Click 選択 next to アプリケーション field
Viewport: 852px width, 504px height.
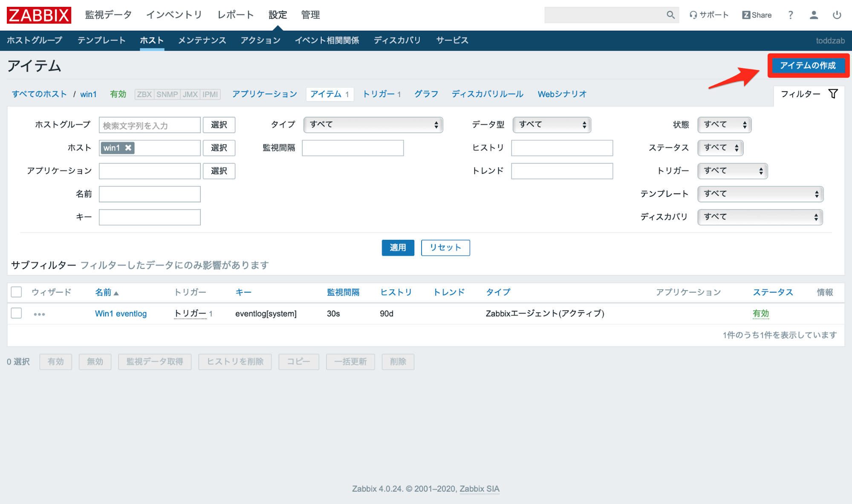click(219, 171)
